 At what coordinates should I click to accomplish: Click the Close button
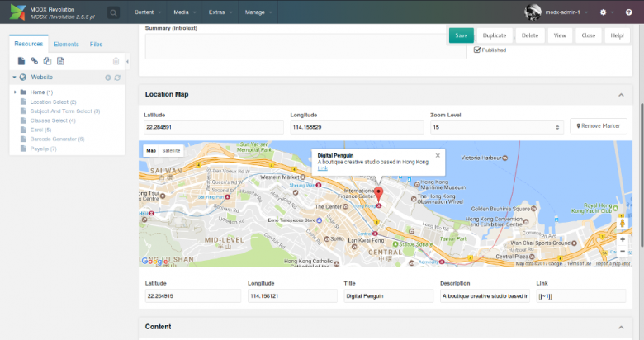[x=588, y=35]
